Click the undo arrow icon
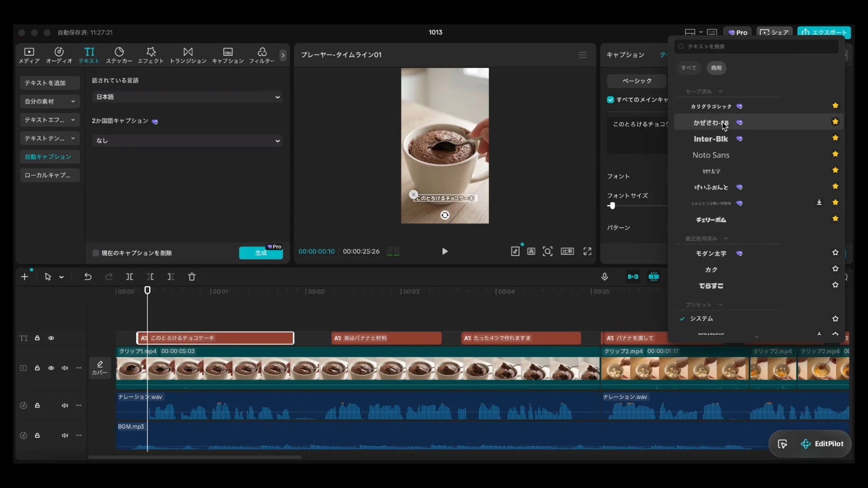The height and width of the screenshot is (488, 868). (x=88, y=277)
